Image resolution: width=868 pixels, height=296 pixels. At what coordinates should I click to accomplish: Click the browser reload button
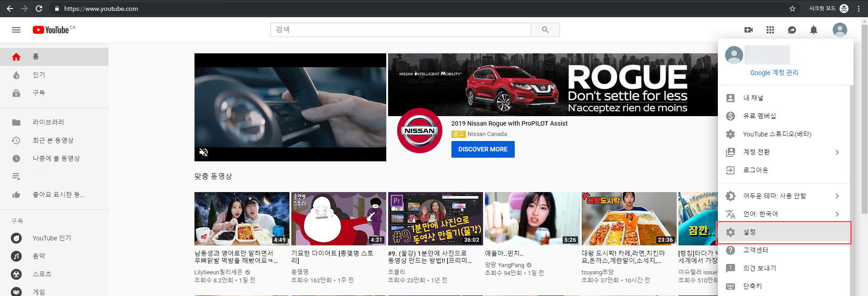(39, 9)
